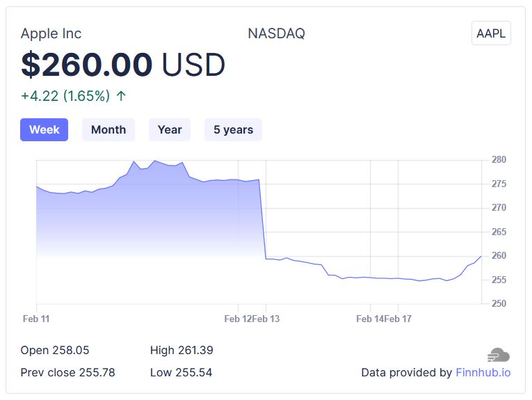
Task: Click the $260.00 USD current price
Action: point(123,65)
